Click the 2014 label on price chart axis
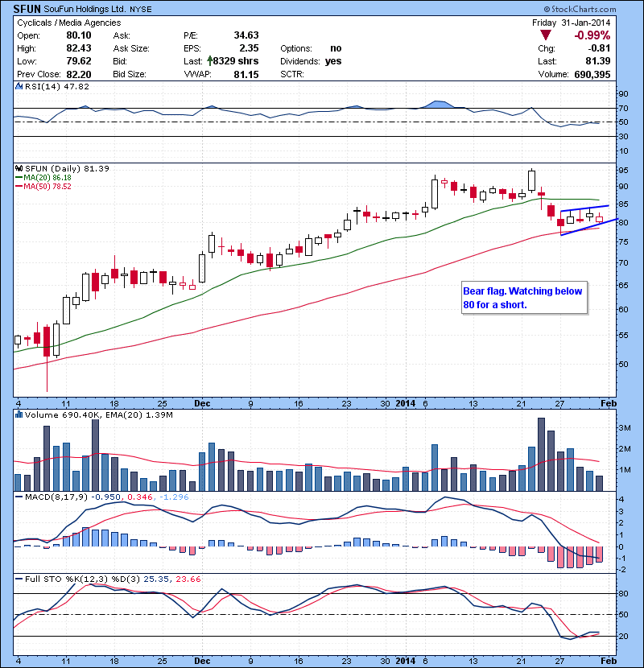644x668 pixels. (x=406, y=403)
